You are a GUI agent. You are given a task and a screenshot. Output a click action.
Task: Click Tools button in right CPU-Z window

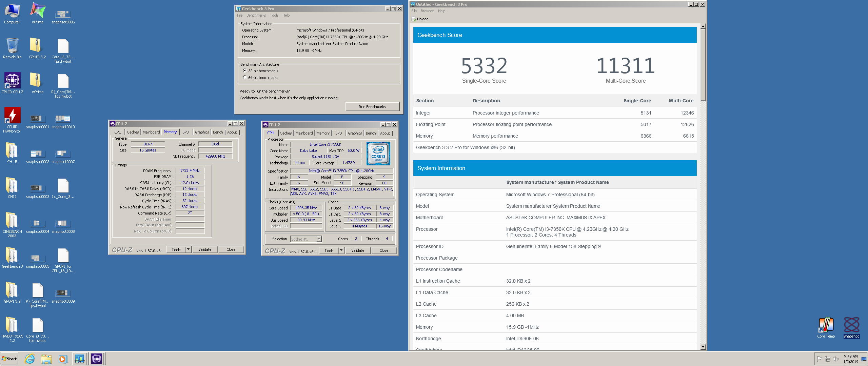329,250
